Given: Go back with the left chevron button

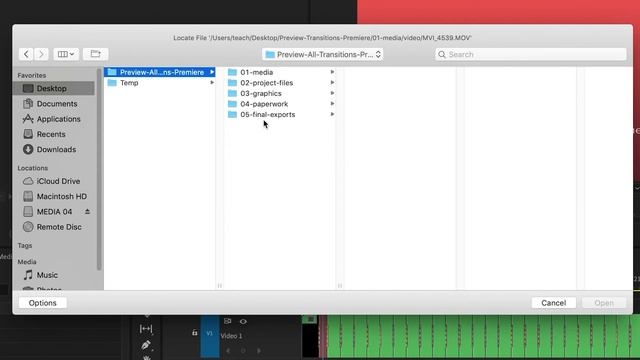Looking at the screenshot, I should 26,54.
